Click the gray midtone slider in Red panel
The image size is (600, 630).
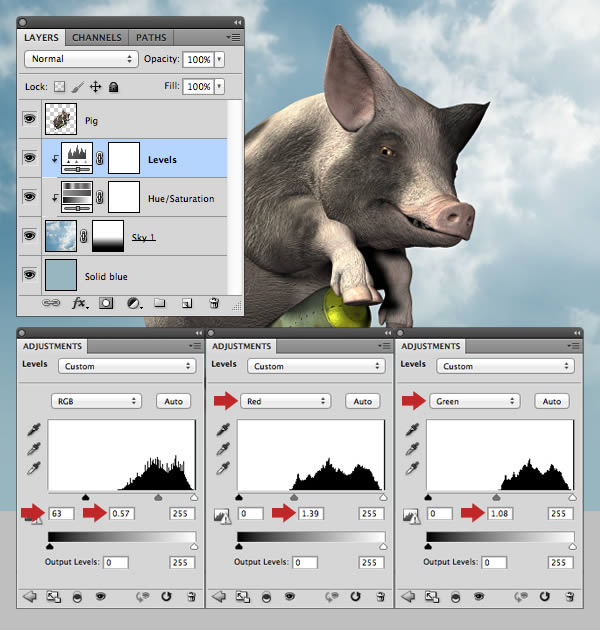pos(294,497)
